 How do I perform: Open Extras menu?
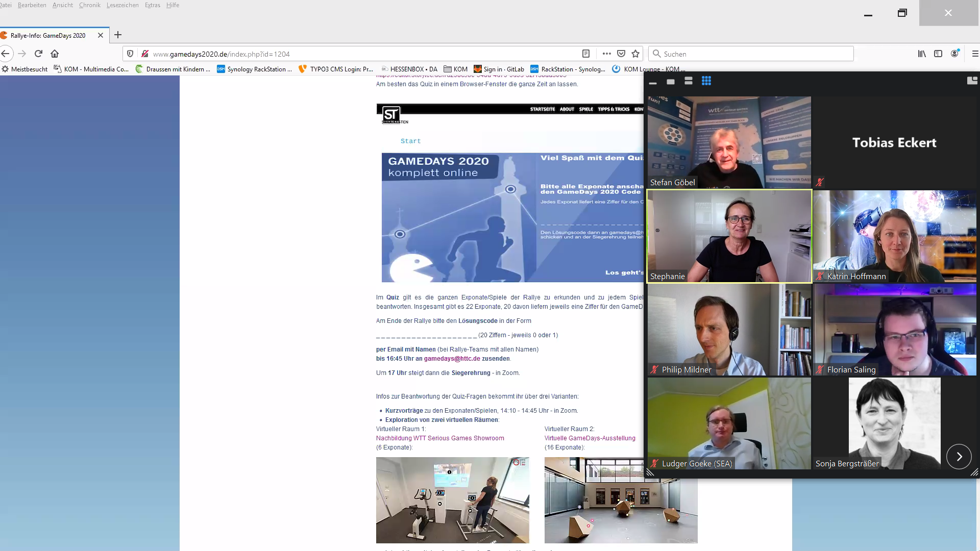(x=152, y=5)
